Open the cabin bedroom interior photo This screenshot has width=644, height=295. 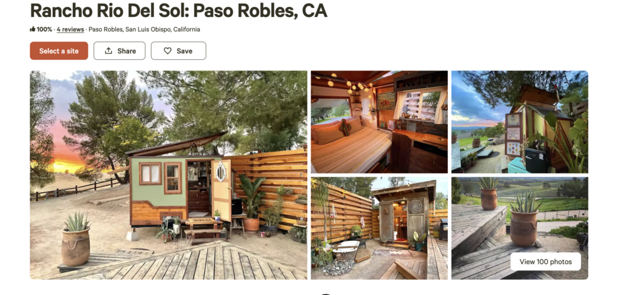379,122
